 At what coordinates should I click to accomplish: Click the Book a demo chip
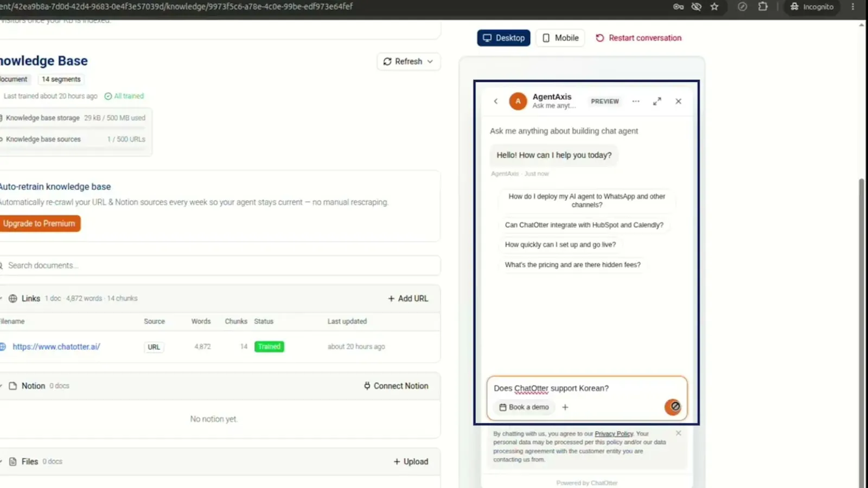[x=524, y=407]
